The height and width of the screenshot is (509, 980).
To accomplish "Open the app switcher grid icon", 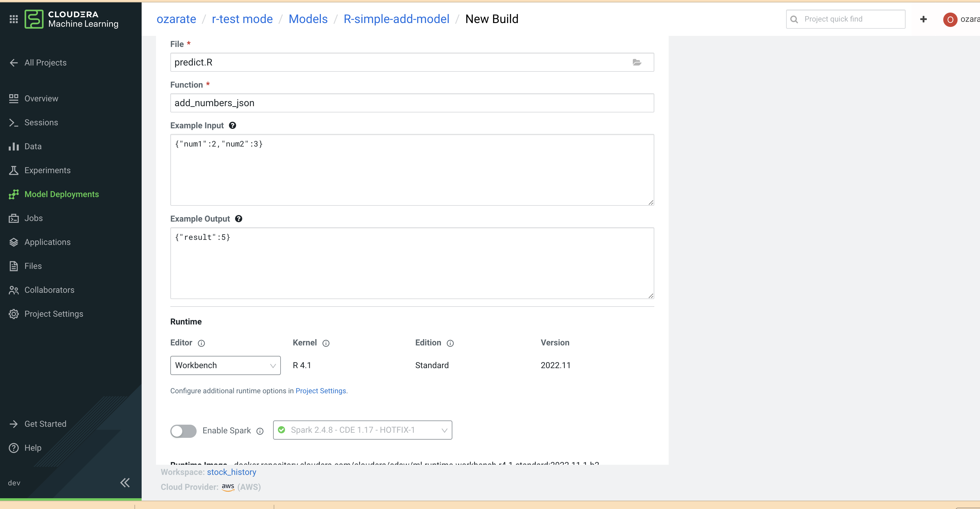I will [x=14, y=19].
